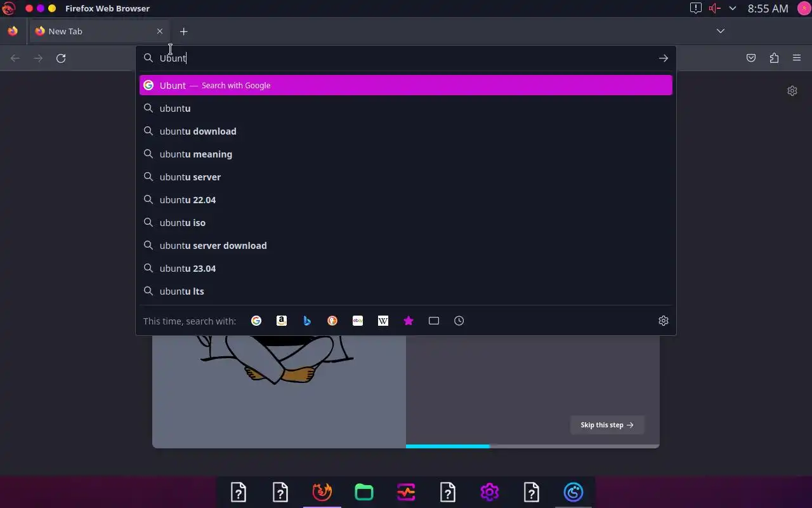Click 'Skip this step' button
Viewport: 812px width, 508px height.
[607, 425]
